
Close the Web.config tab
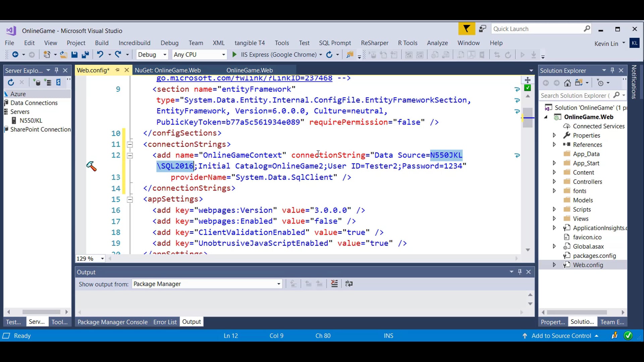[x=126, y=70]
